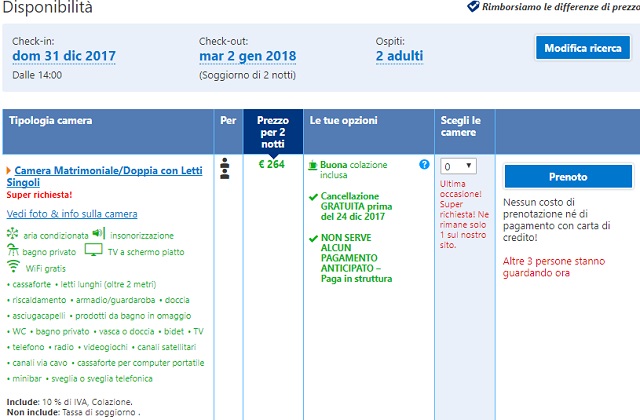The width and height of the screenshot is (640, 420).
Task: Click cassaforte per computer portatile item
Action: 141,363
